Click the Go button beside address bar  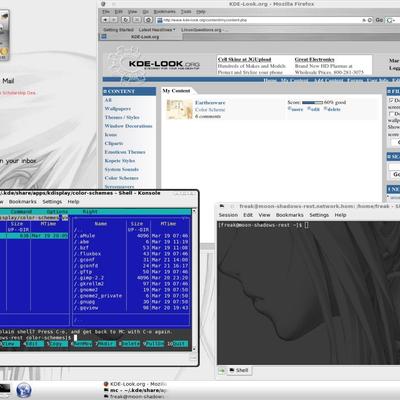pos(379,20)
